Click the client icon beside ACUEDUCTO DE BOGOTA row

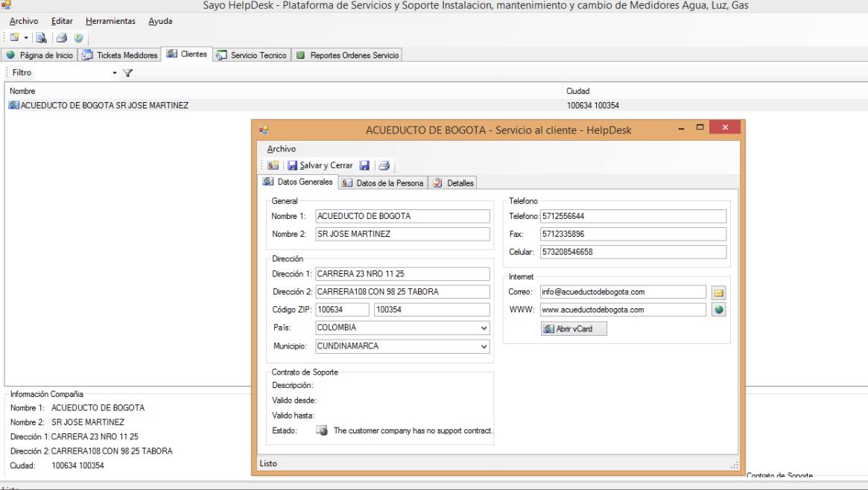(14, 105)
